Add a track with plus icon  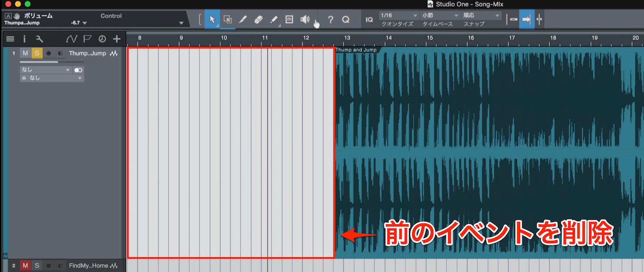117,39
